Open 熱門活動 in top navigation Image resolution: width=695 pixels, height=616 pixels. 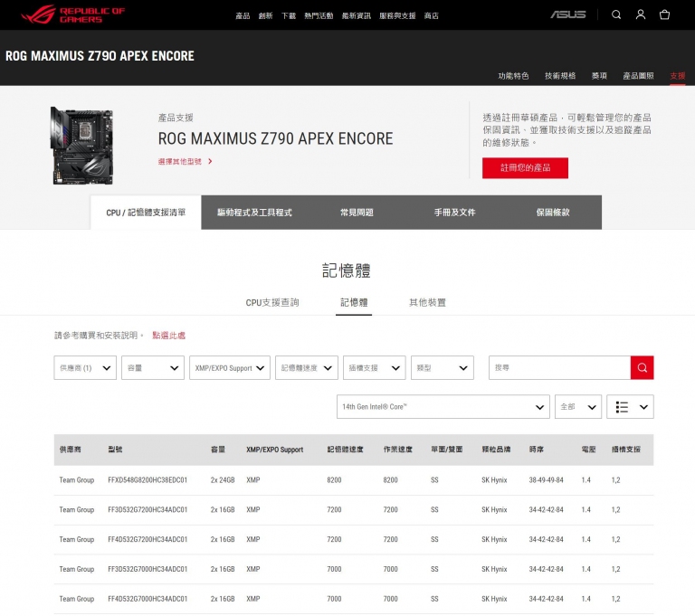(x=319, y=16)
